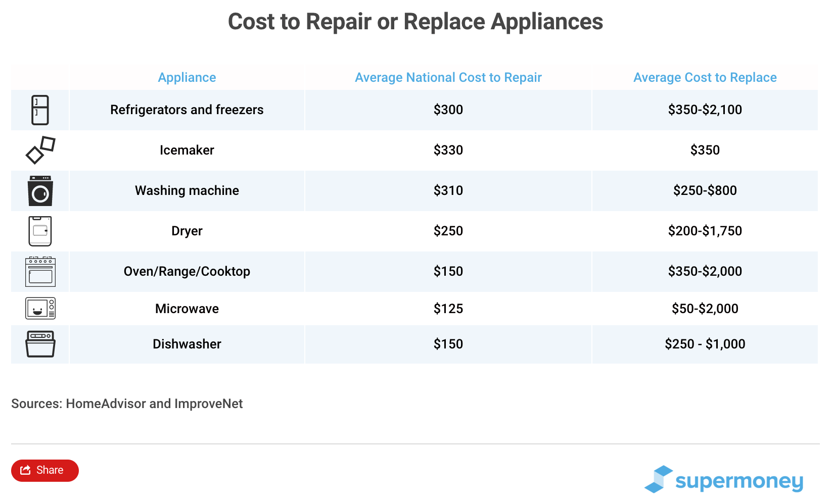The height and width of the screenshot is (504, 832).
Task: Select the Icemaker $330 repair cost cell
Action: (448, 150)
